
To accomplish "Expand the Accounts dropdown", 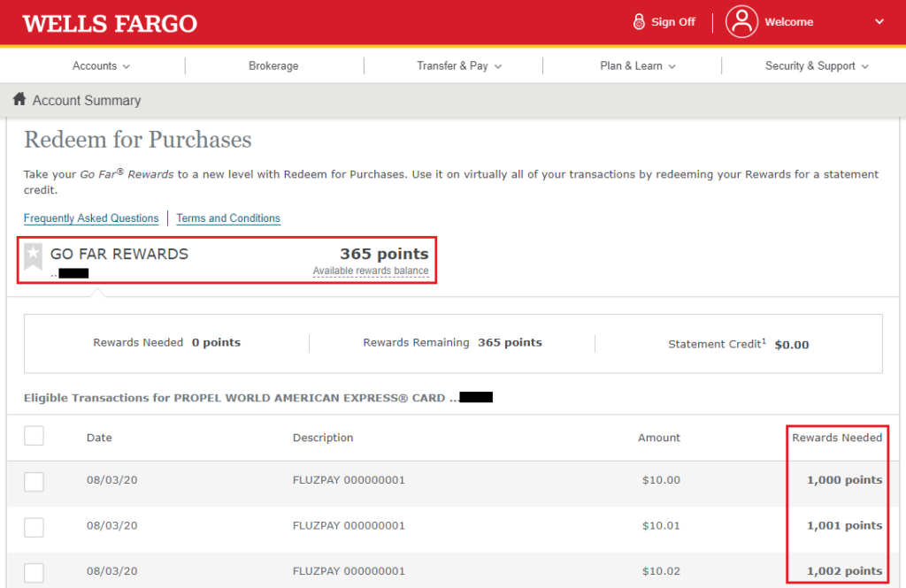I will pyautogui.click(x=101, y=65).
